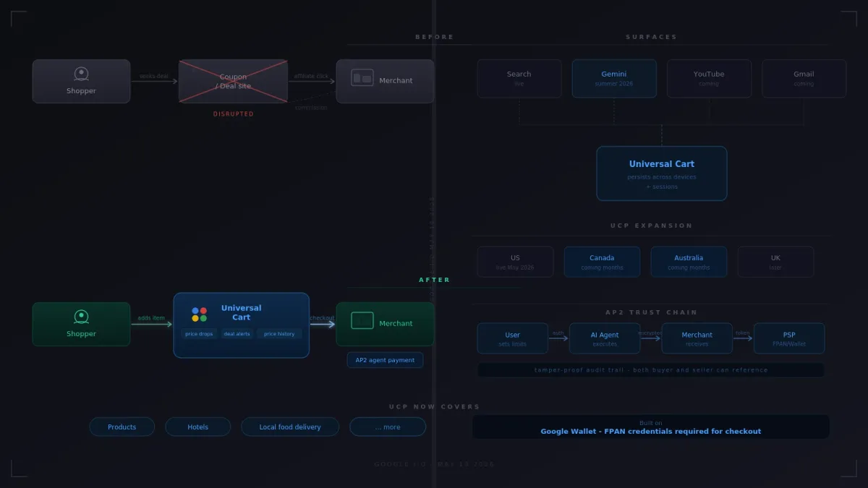
Task: Click the 'checkout' arrow label
Action: 322,318
